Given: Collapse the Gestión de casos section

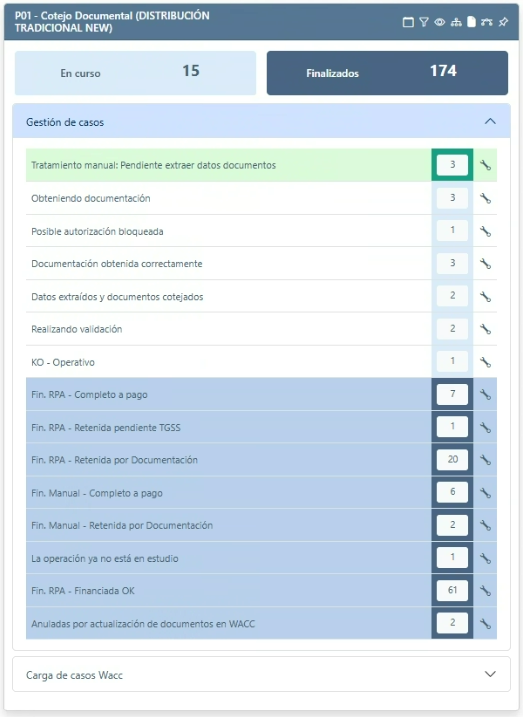Looking at the screenshot, I should pos(490,122).
